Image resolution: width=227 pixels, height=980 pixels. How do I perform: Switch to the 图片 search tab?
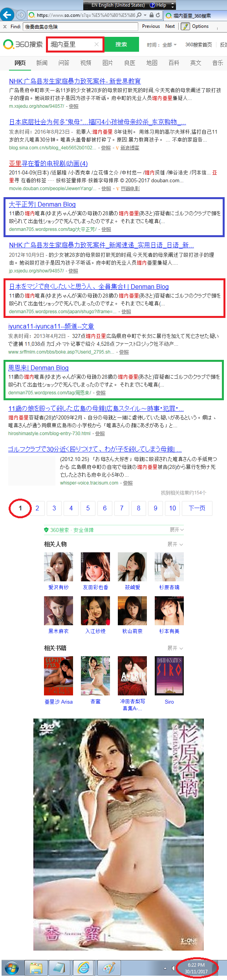click(108, 63)
